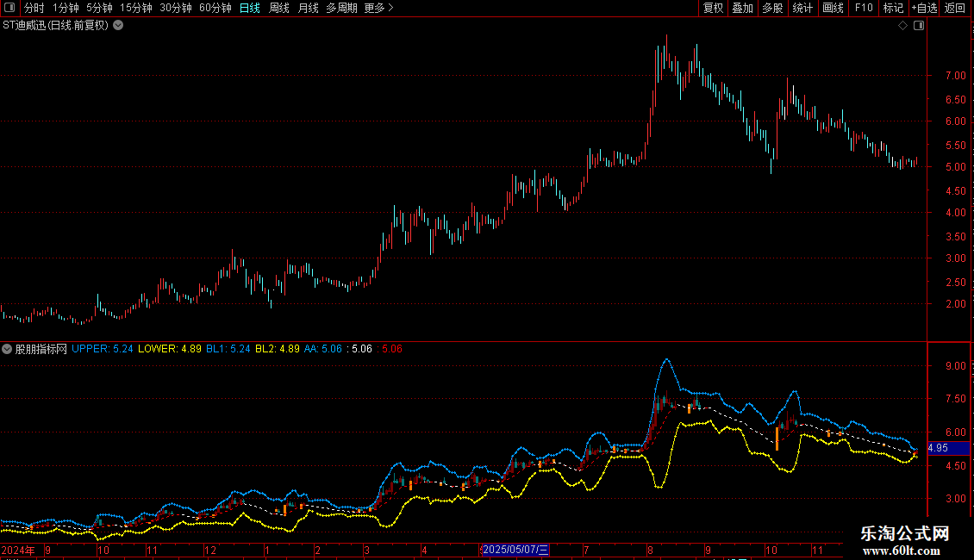This screenshot has width=974, height=560.
Task: Open 多周期 multi-period view
Action: (x=341, y=8)
